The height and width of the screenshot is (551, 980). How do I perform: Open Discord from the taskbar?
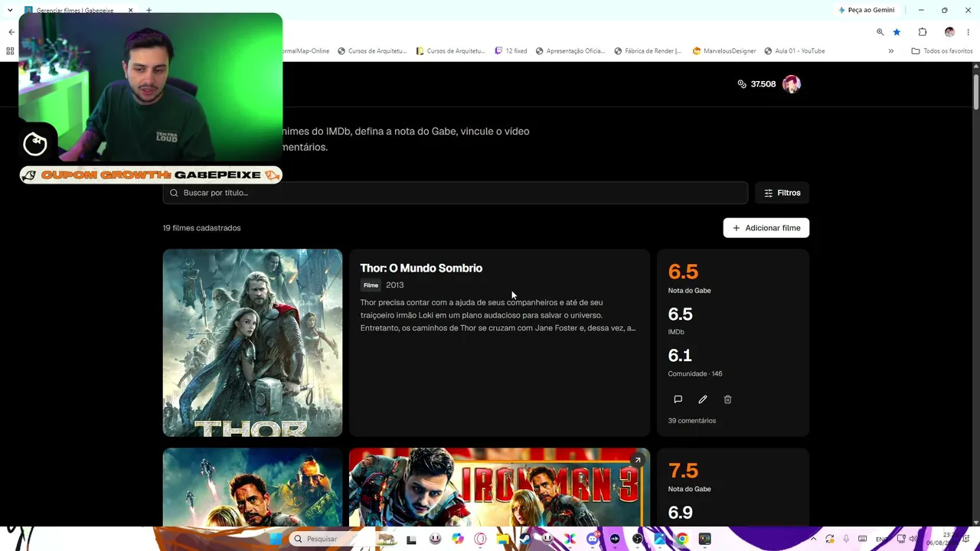pos(592,539)
